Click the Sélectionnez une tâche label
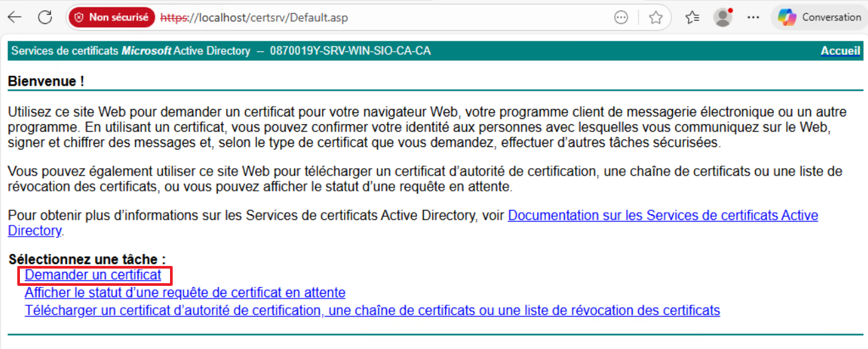This screenshot has width=868, height=349. [x=87, y=259]
